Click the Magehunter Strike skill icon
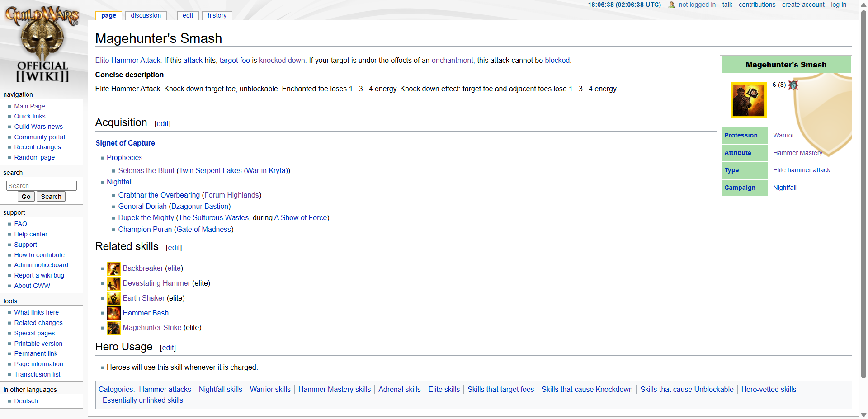This screenshot has height=419, width=868. 113,328
